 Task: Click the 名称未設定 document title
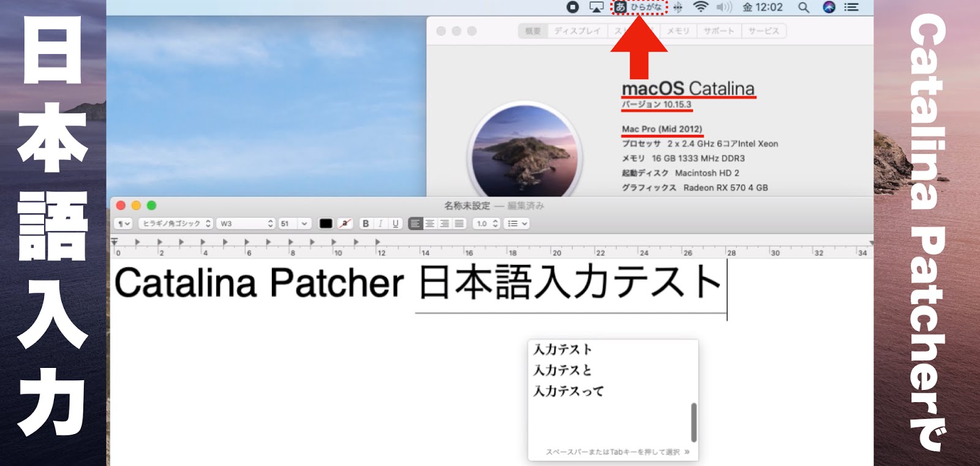467,205
